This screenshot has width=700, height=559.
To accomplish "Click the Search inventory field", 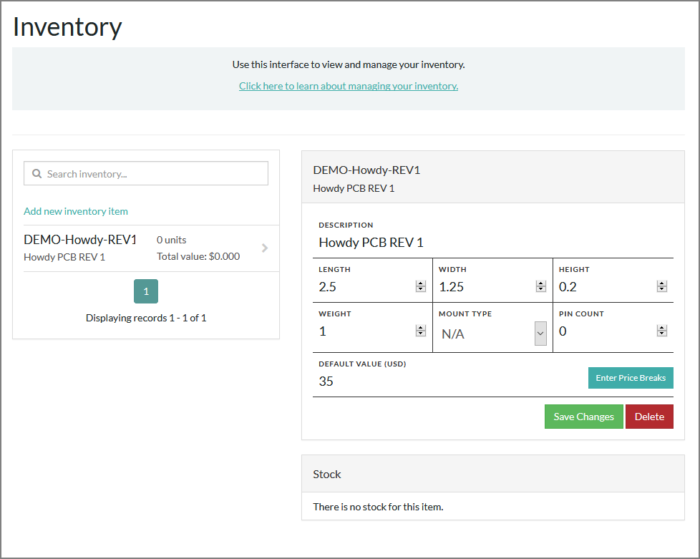I will pyautogui.click(x=155, y=174).
